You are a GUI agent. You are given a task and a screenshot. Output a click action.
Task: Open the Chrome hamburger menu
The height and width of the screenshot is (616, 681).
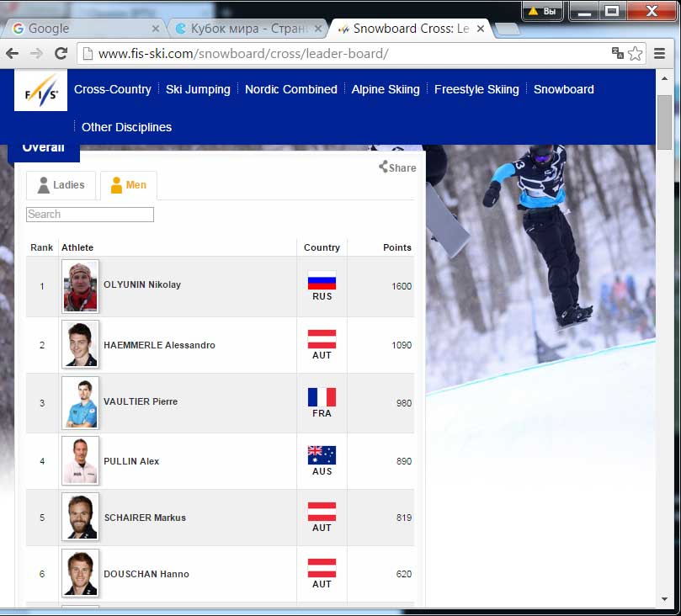[x=659, y=53]
